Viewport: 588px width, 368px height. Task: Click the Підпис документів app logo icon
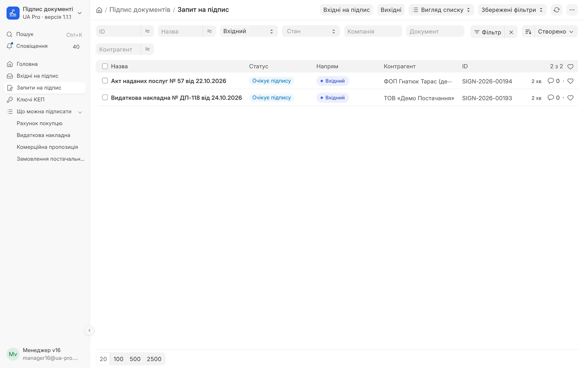[x=13, y=13]
